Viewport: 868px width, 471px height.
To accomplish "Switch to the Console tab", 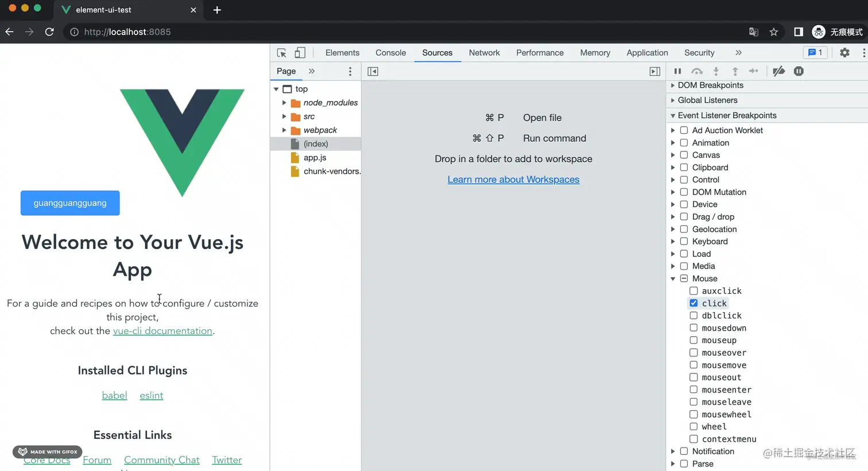I will [390, 53].
